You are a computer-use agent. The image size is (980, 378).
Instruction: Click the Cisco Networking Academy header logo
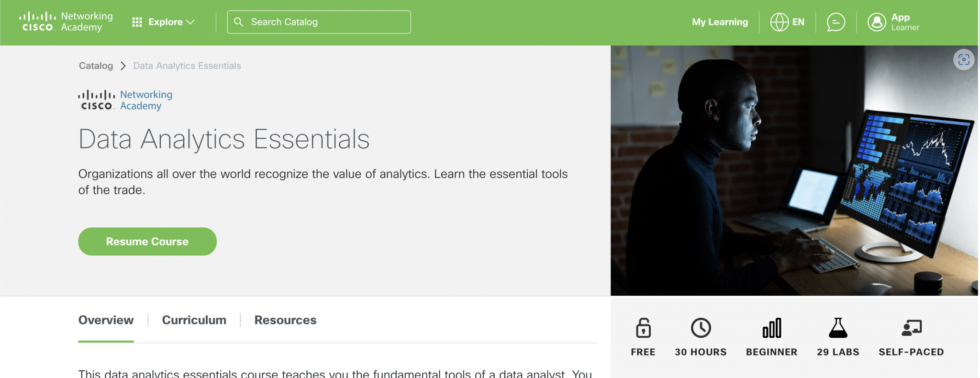66,22
